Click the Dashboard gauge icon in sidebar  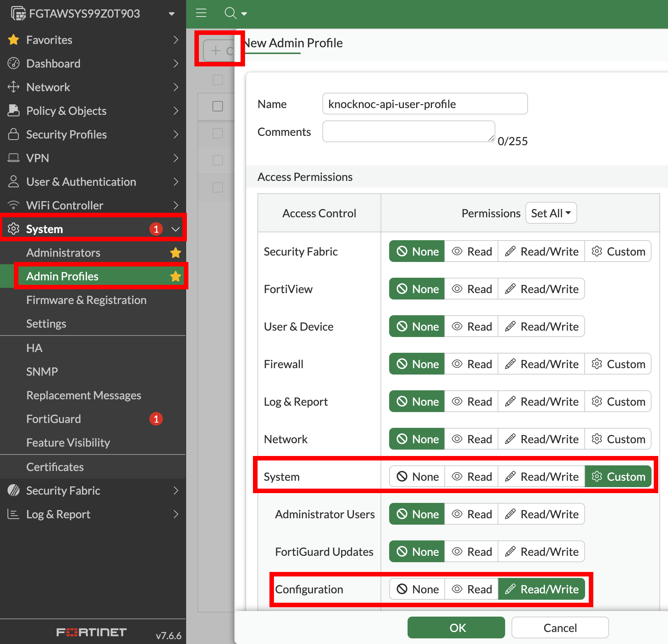14,63
